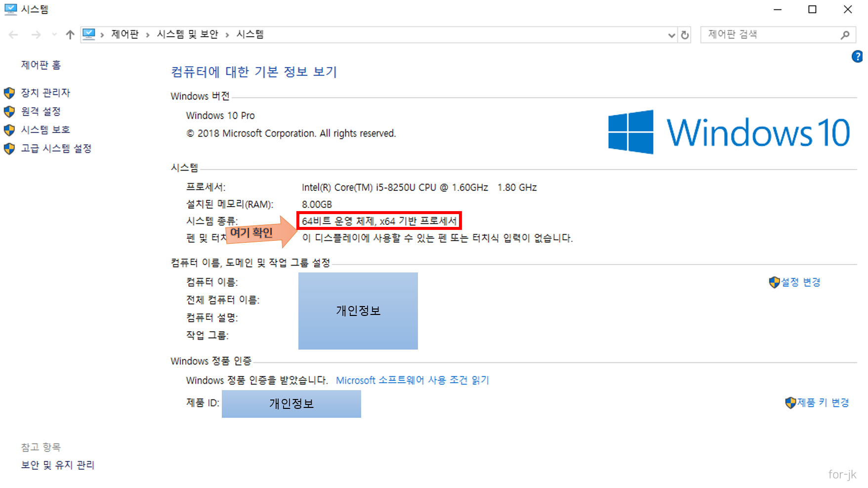Select the 2018 Microsoft Corporation copyright text

point(291,133)
